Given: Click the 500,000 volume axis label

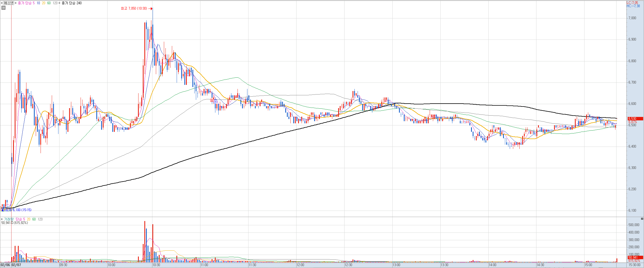Looking at the screenshot, I should coord(634,225).
